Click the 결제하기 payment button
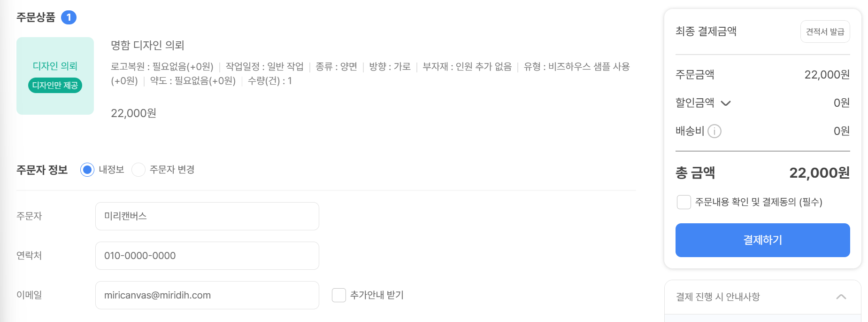Image resolution: width=868 pixels, height=322 pixels. pyautogui.click(x=762, y=240)
